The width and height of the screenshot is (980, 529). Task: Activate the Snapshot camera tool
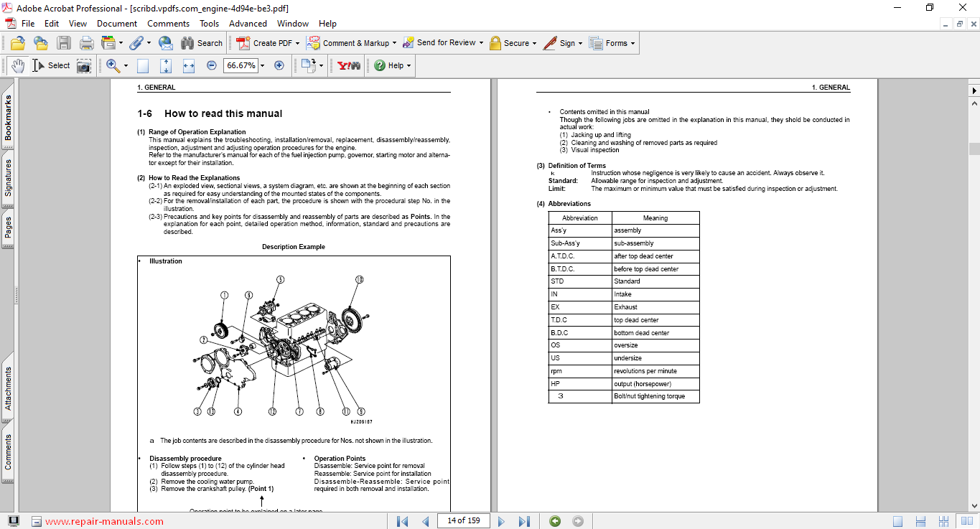pyautogui.click(x=84, y=65)
